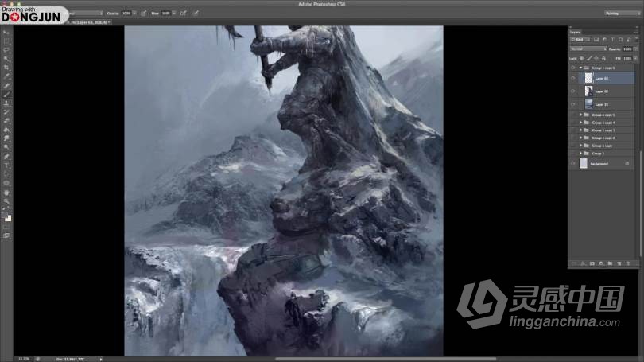Image resolution: width=644 pixels, height=362 pixels.
Task: Click the horizontal canvas scrollbar
Action: (x=386, y=359)
